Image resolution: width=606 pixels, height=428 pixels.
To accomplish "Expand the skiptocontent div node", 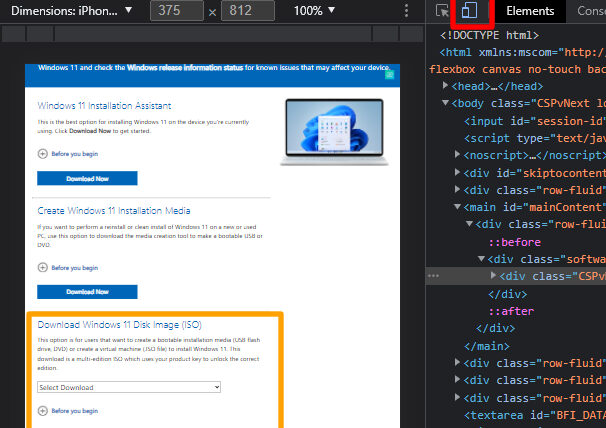I will (457, 172).
